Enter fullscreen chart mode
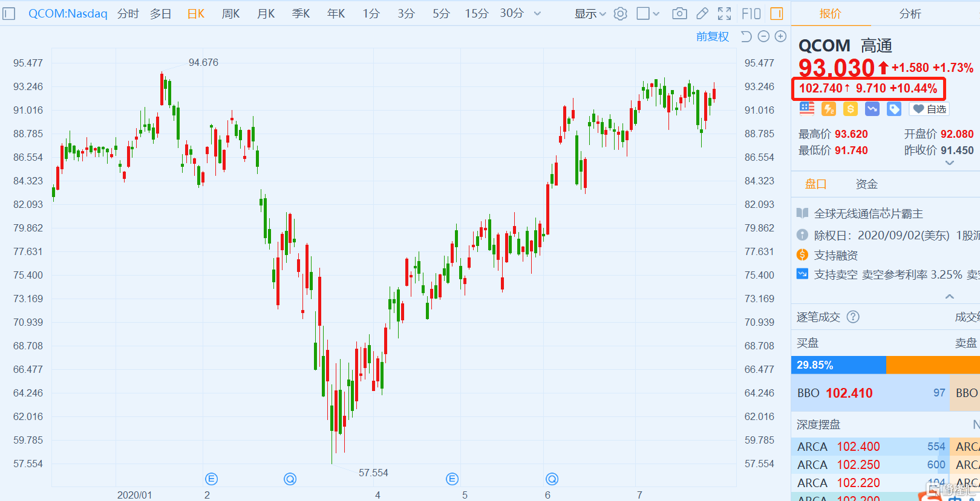 [x=724, y=13]
